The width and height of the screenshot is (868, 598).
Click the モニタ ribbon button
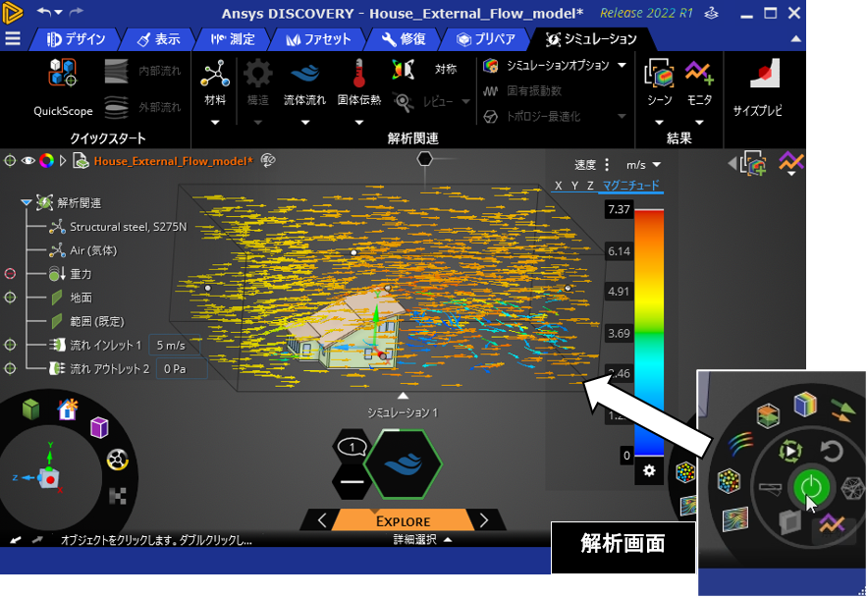[699, 82]
